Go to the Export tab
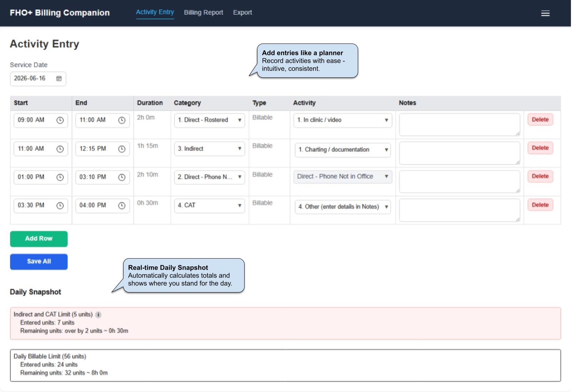572x392 pixels. coord(242,12)
